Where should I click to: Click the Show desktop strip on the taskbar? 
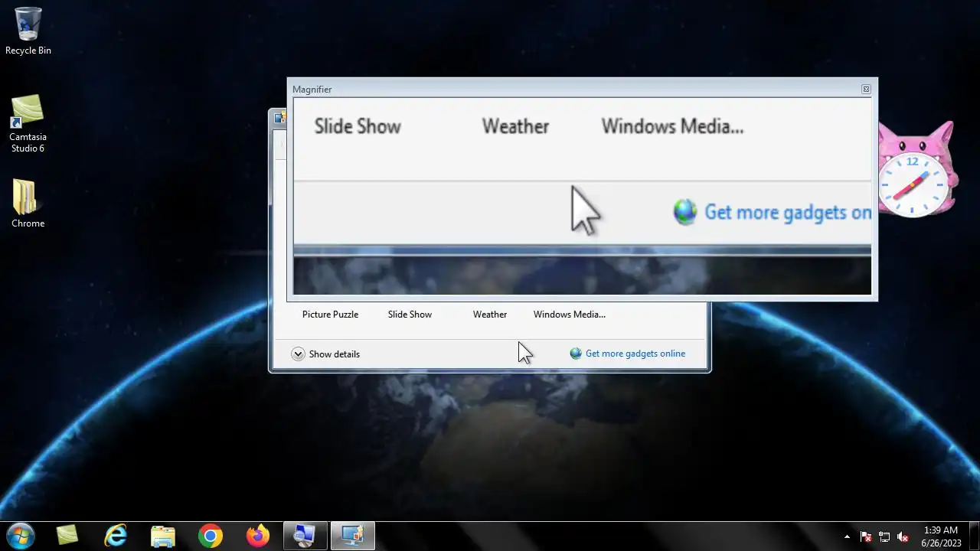pyautogui.click(x=974, y=536)
